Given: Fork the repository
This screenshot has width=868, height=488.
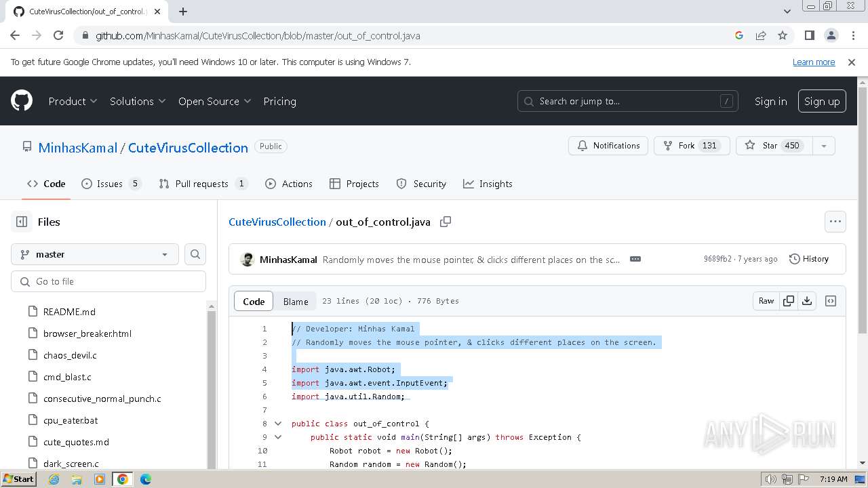Looking at the screenshot, I should 692,146.
